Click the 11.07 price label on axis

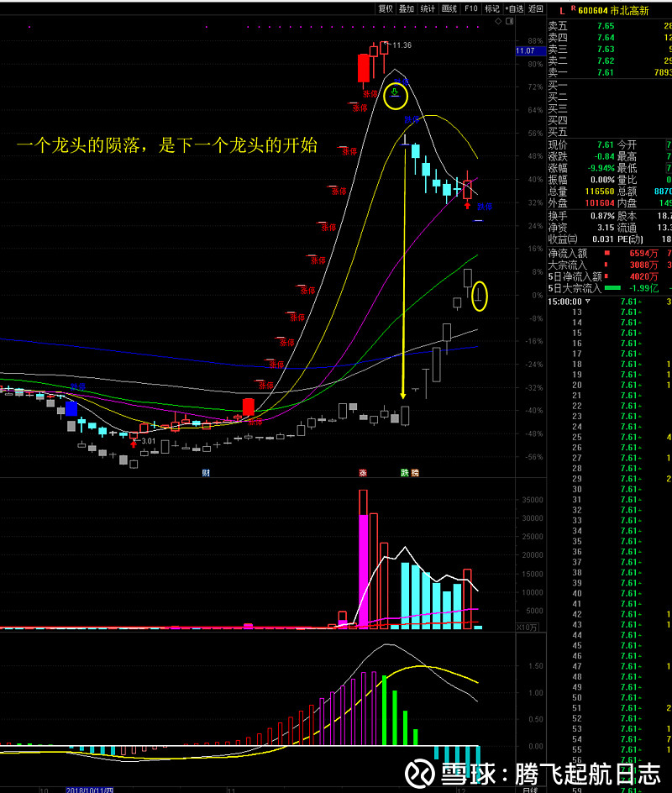(x=526, y=51)
